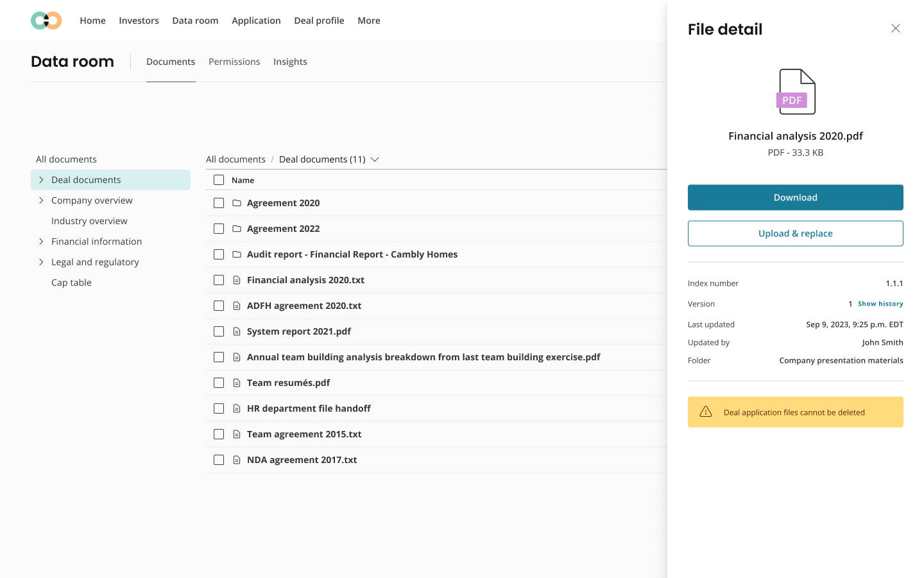924x578 pixels.
Task: Click the large PDF file icon
Action: coord(796,92)
